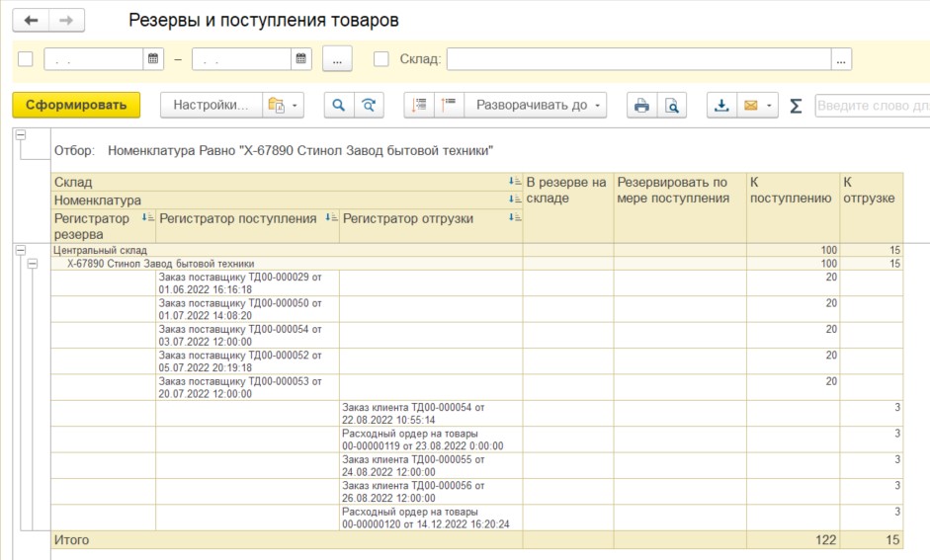This screenshot has width=930, height=560.
Task: Click the Сформировать button
Action: tap(76, 105)
